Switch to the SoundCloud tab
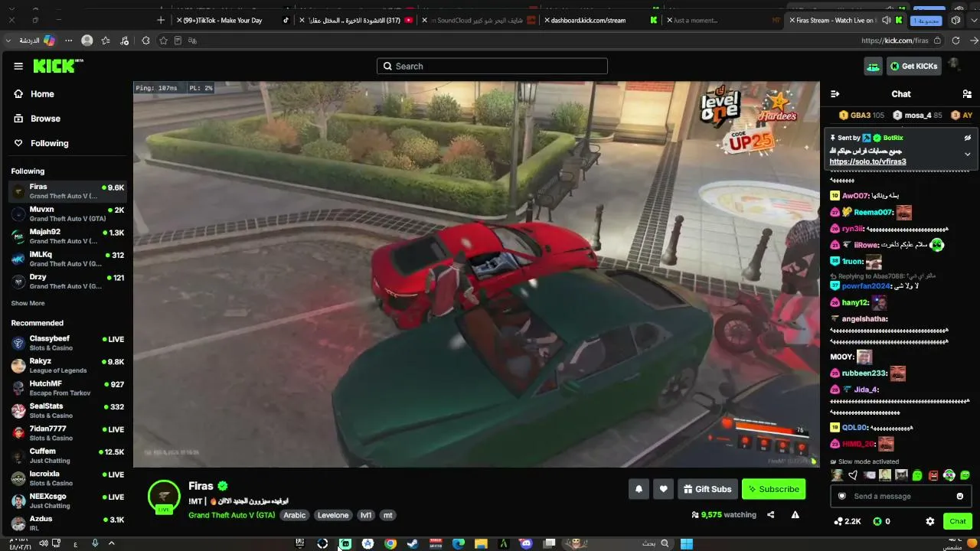The image size is (980, 551). click(478, 20)
